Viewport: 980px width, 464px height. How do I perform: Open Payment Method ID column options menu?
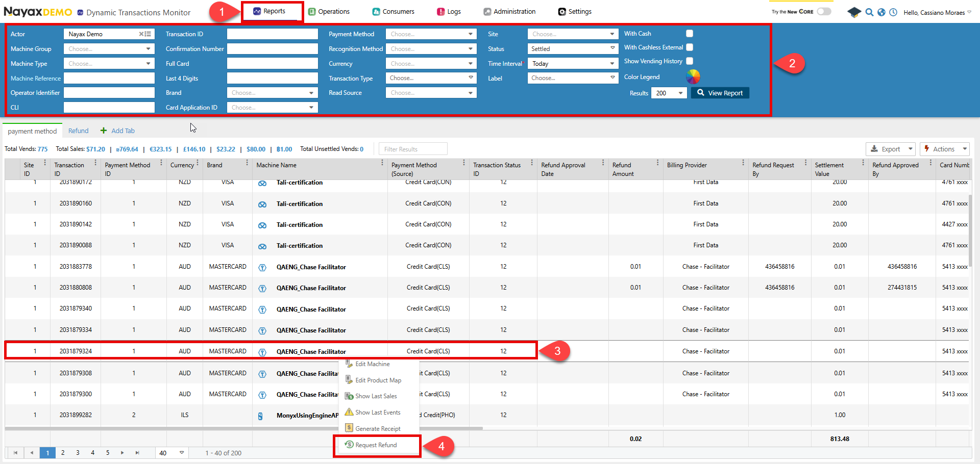coord(161,163)
